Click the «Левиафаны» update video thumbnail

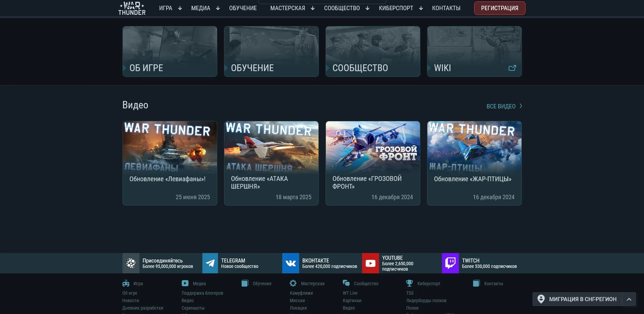[170, 147]
